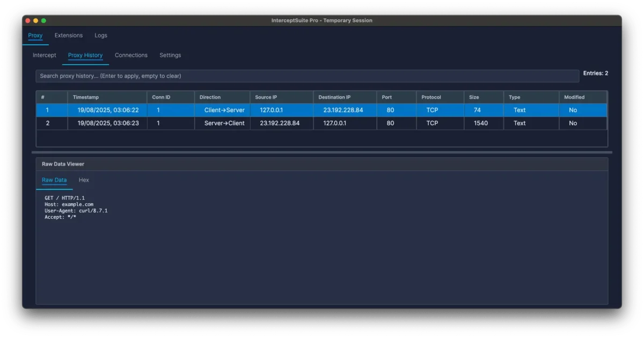Sort by Destination IP column header
The width and height of the screenshot is (644, 338).
(x=345, y=97)
